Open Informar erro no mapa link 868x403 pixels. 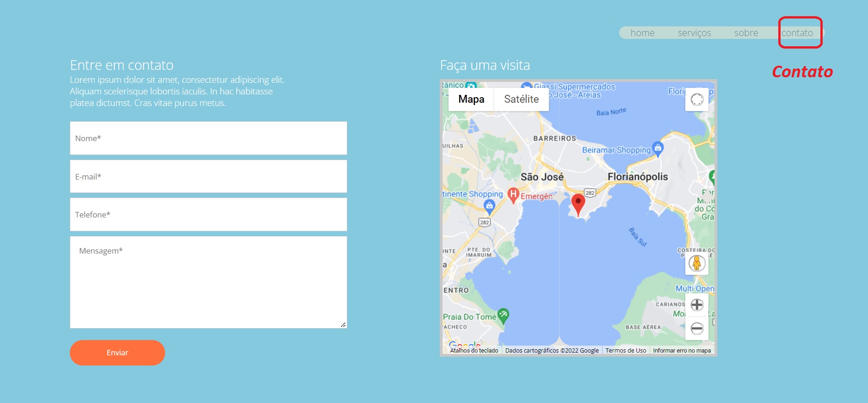[x=682, y=350]
